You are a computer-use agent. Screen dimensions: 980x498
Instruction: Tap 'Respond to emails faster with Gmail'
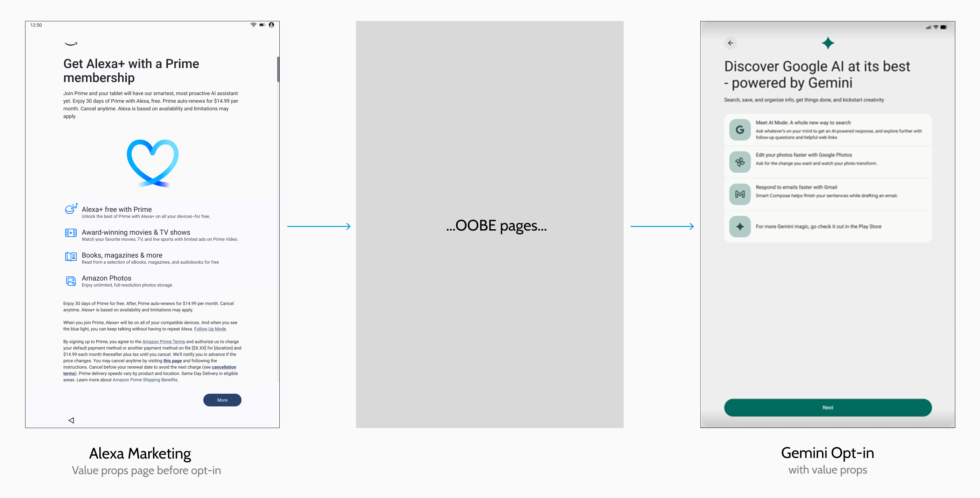[796, 187]
